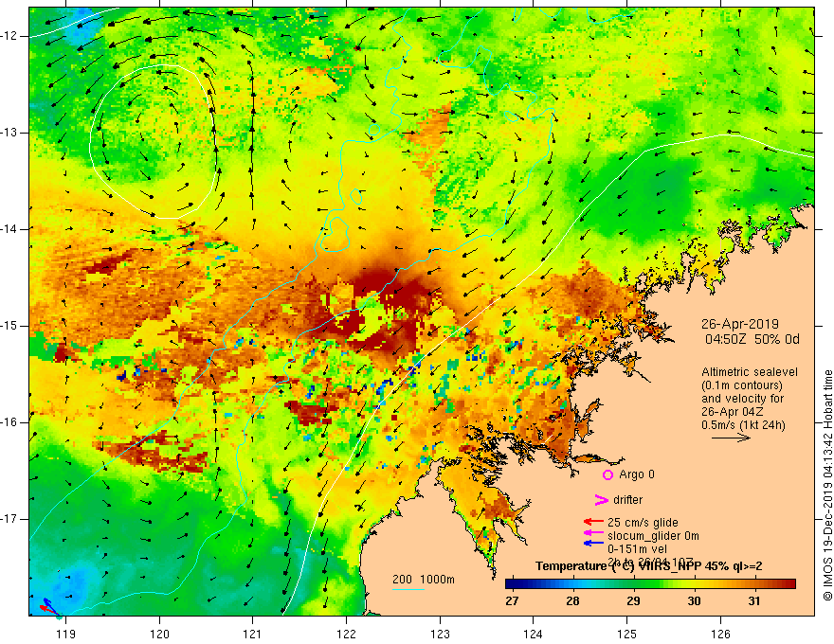Click the magenta drifter arrowhead symbol
Screen dimensions: 834x644
(601, 499)
